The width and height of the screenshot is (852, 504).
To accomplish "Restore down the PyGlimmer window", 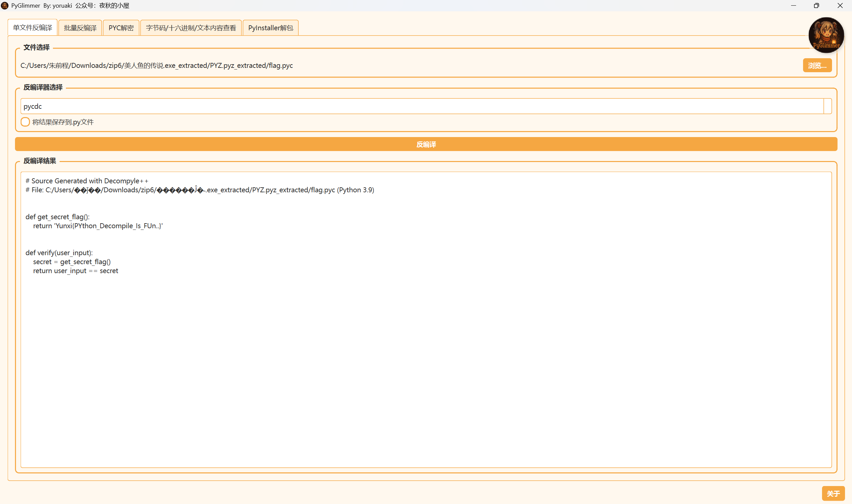I will (x=816, y=5).
